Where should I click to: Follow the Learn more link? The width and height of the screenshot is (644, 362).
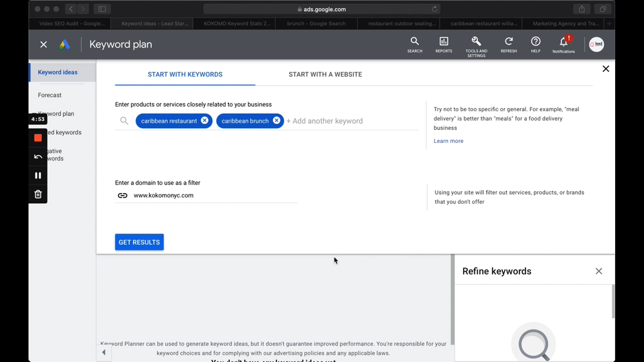click(448, 141)
